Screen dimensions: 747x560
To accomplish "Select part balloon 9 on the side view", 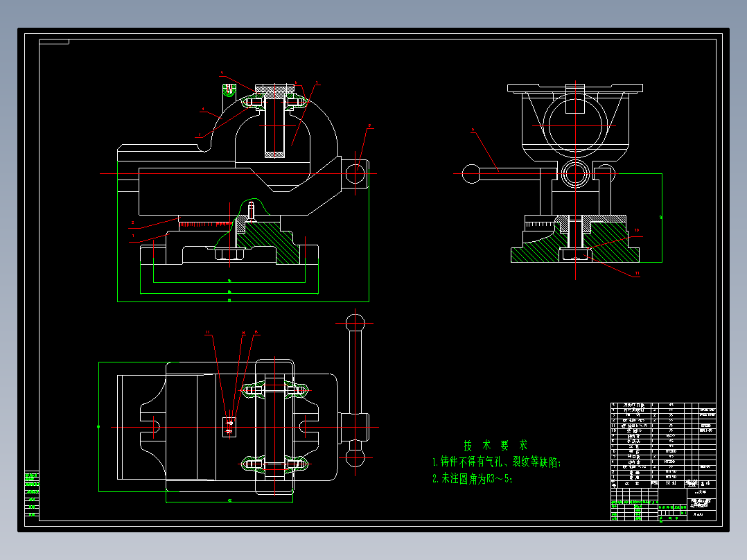I will coord(473,129).
